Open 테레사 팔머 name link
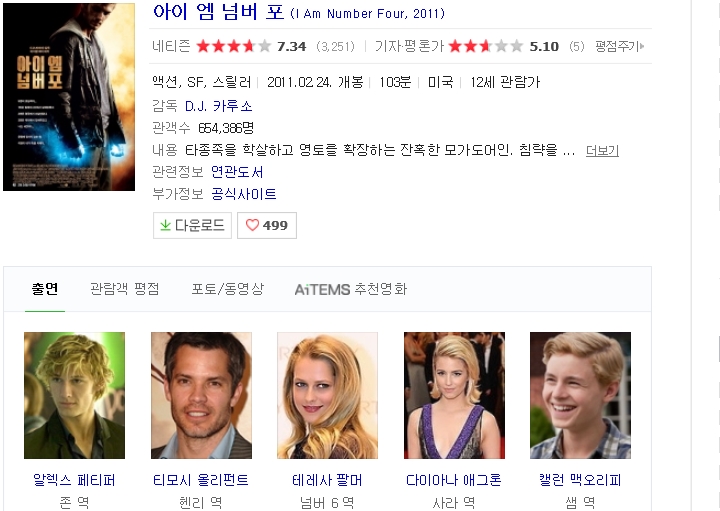Viewport: 720px width, 511px height. pyautogui.click(x=327, y=480)
